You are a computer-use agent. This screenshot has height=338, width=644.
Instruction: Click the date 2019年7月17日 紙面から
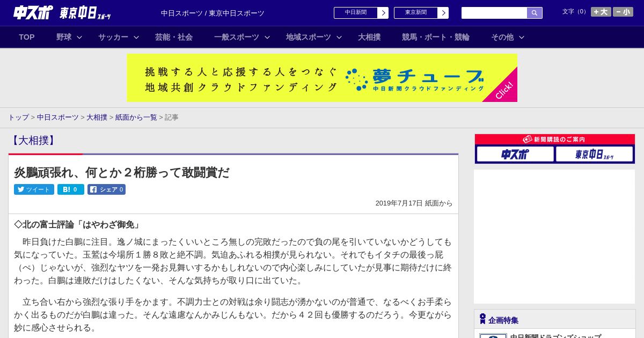pos(414,203)
